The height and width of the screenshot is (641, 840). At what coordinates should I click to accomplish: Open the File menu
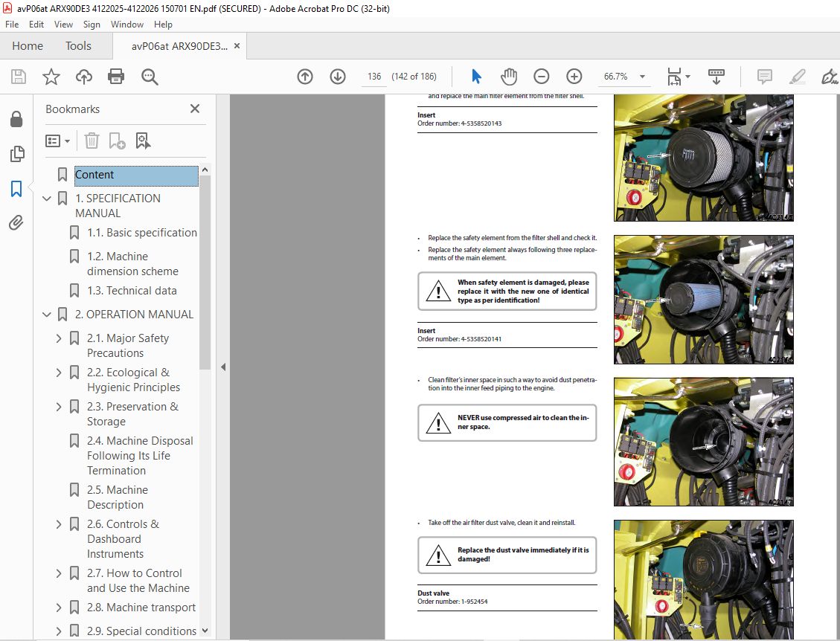[x=12, y=24]
